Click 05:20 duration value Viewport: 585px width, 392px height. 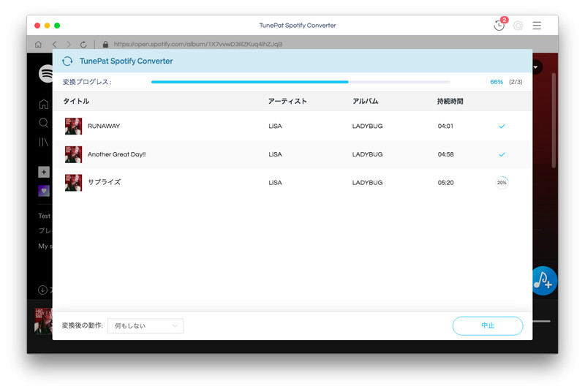[x=446, y=183]
